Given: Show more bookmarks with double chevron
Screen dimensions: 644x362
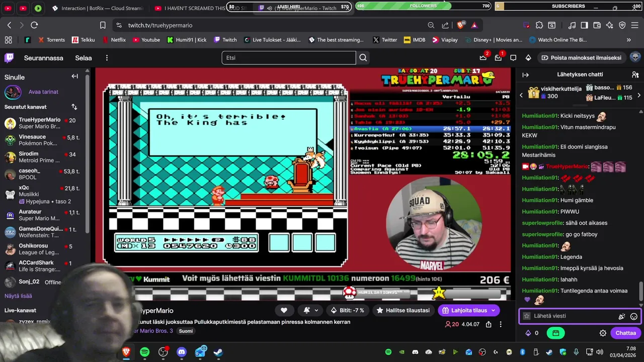Looking at the screenshot, I should coord(628,40).
